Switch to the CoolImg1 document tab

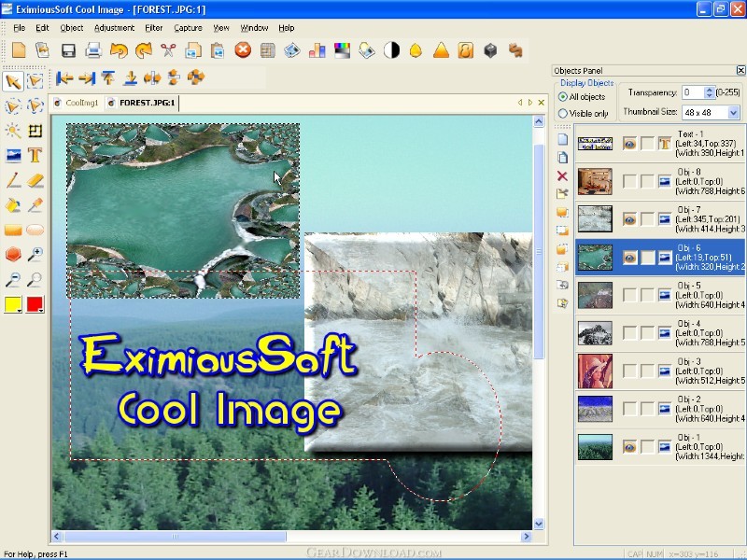(77, 103)
